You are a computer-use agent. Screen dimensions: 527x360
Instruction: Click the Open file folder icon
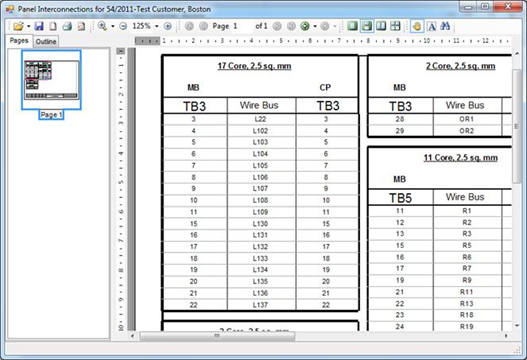click(x=18, y=26)
